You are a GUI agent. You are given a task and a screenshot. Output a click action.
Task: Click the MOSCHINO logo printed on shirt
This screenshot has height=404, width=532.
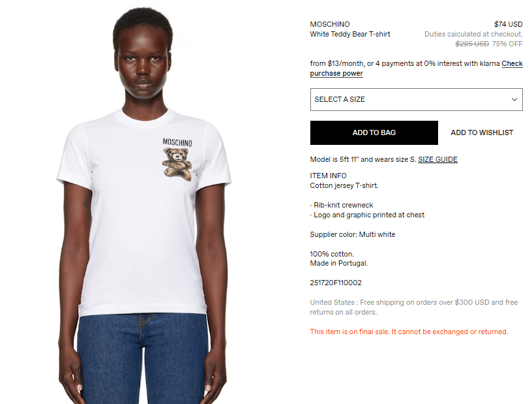[177, 142]
